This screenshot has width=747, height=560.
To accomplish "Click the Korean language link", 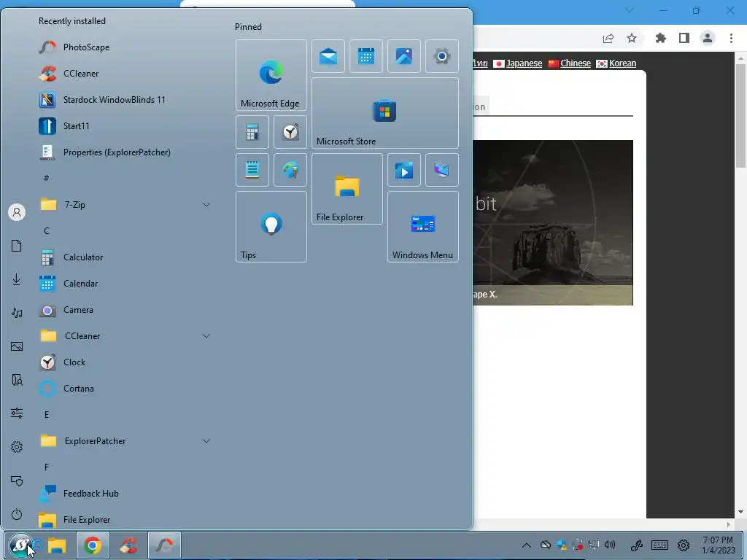I will (x=623, y=63).
